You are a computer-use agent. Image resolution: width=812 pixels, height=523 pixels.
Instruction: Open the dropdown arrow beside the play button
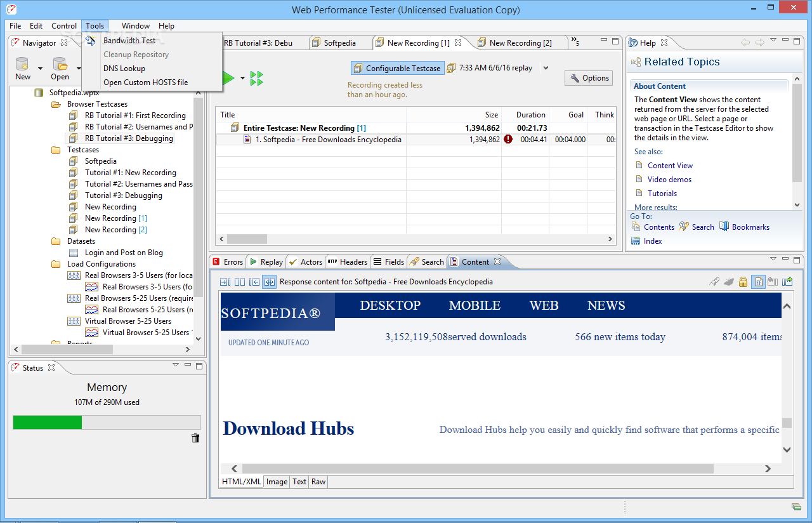tap(242, 78)
